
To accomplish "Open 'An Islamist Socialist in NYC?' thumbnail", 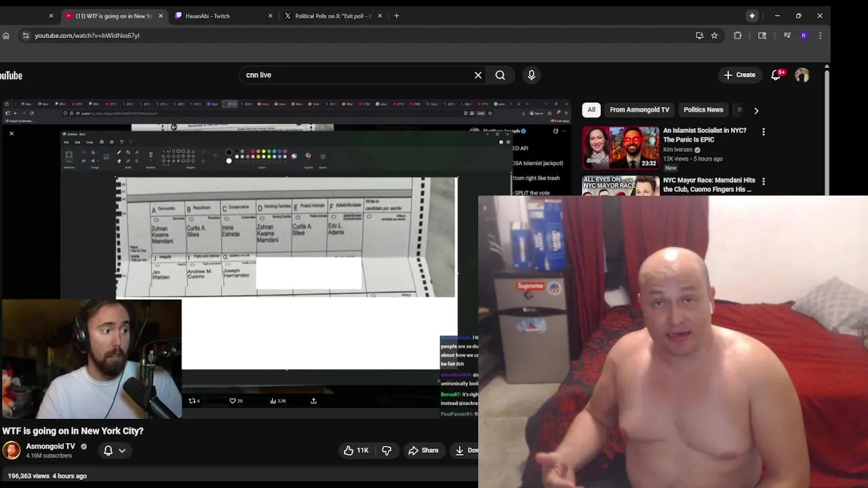I will coord(620,147).
